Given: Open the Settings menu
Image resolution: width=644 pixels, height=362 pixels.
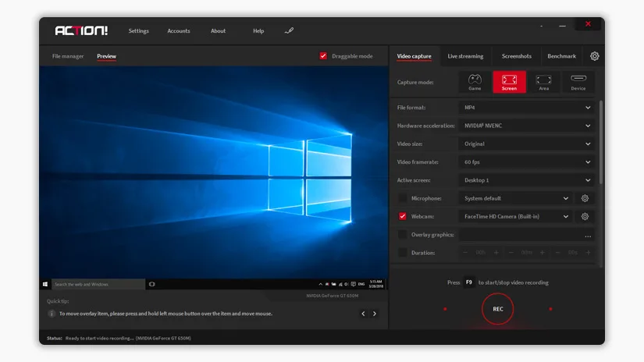Looking at the screenshot, I should [x=138, y=30].
